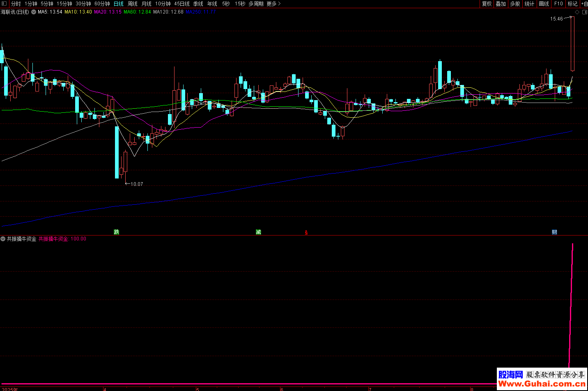Select the 10分钟 period tab
588x391 pixels.
(x=163, y=4)
